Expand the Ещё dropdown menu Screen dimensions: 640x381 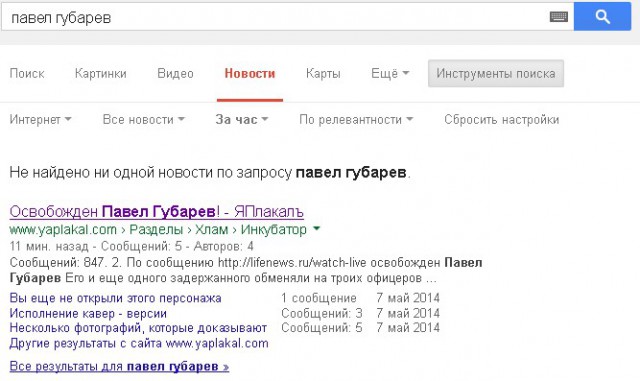390,74
